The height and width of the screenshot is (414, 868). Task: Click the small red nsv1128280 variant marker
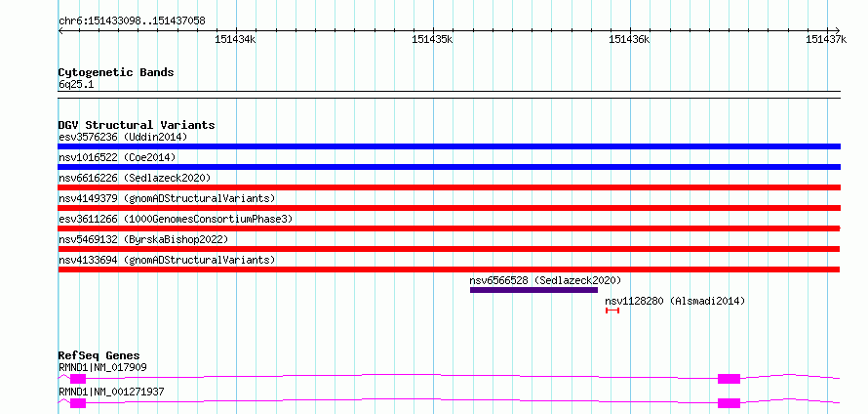click(612, 310)
